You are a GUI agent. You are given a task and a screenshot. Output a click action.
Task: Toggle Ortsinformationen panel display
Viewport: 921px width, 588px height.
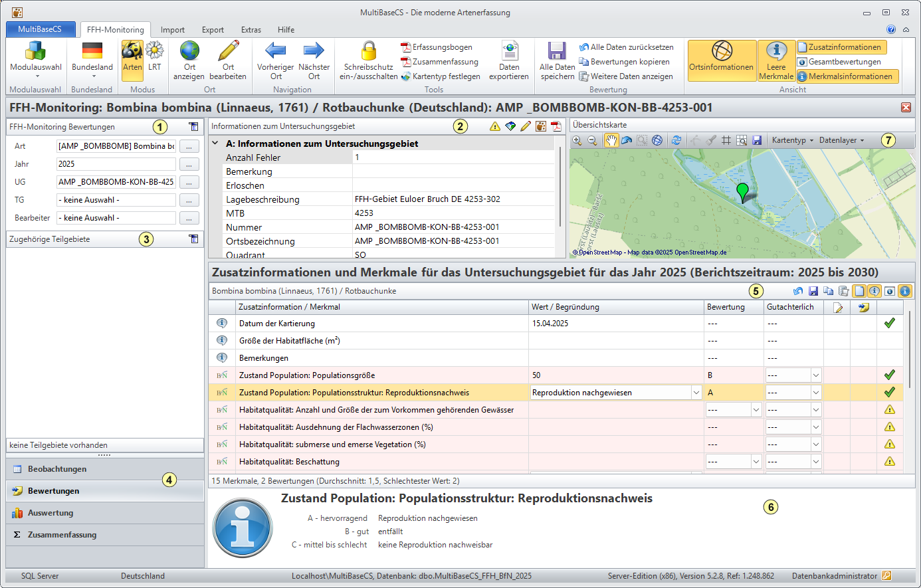[722, 60]
